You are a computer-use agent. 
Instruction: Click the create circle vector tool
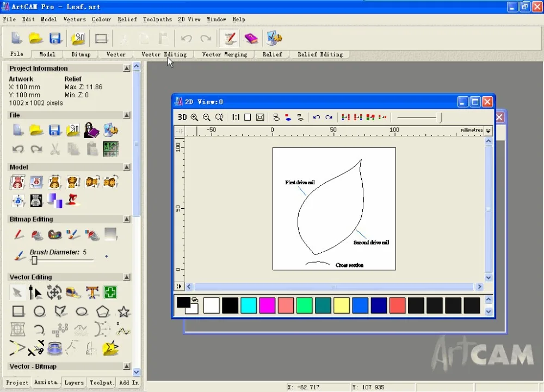click(39, 312)
